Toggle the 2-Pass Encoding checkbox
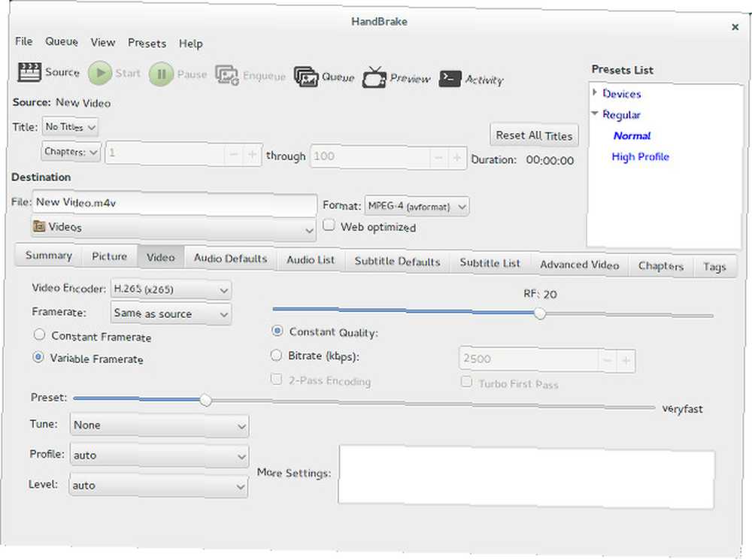 pos(276,380)
